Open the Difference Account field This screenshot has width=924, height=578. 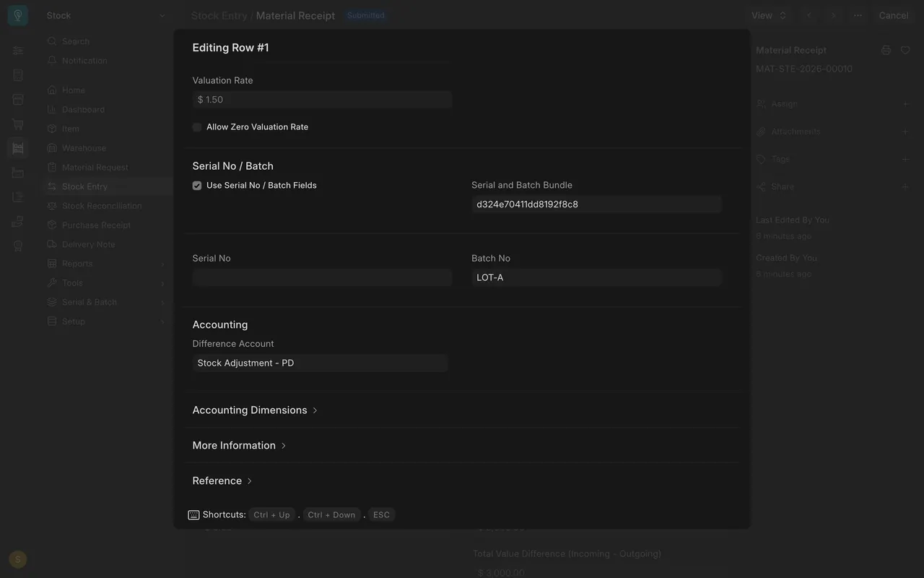coord(320,363)
